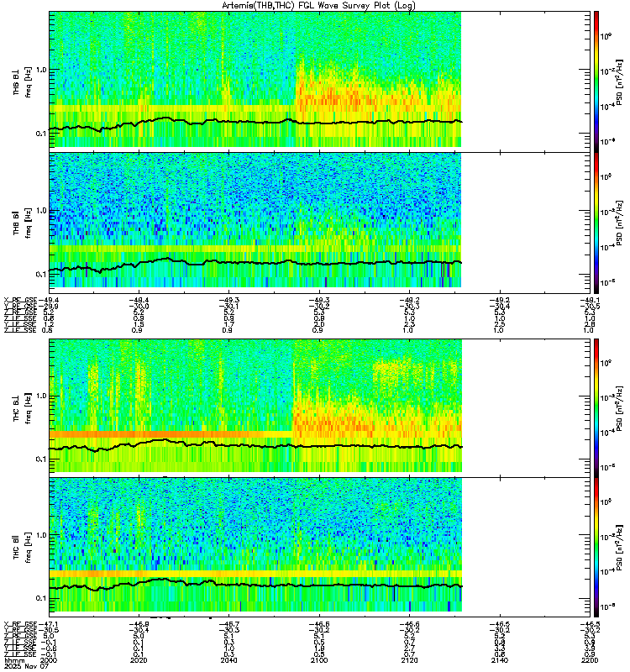Click the THB B-perpendicular panel color bar
The height and width of the screenshot is (672, 630).
(596, 81)
